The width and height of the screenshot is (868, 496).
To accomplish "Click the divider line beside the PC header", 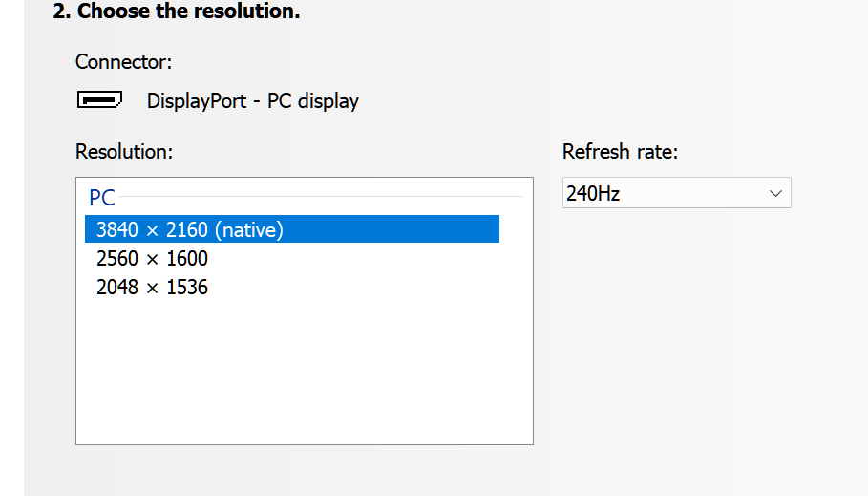I will click(x=320, y=197).
